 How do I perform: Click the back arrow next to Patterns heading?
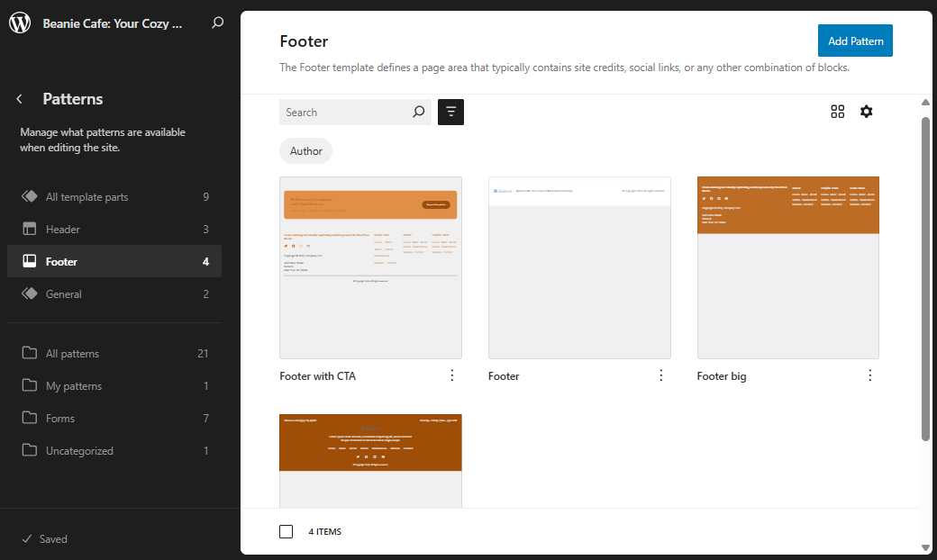(x=20, y=99)
